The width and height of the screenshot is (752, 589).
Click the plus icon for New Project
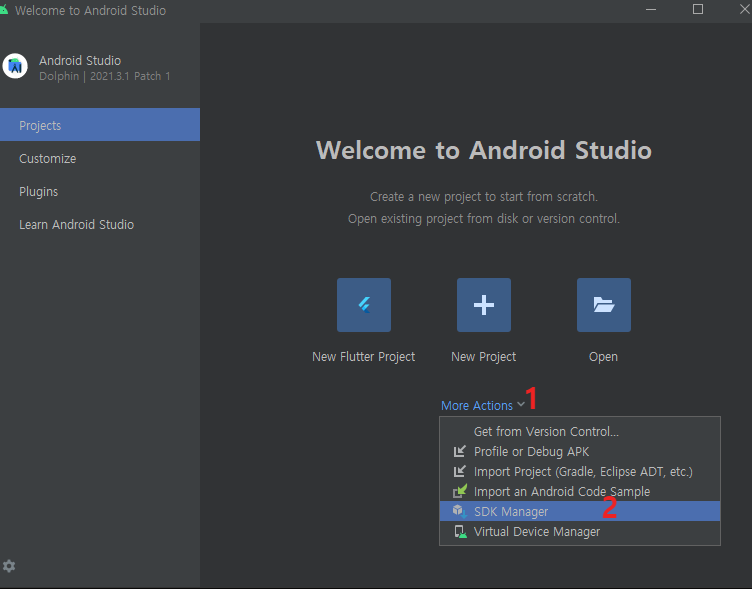(x=483, y=305)
